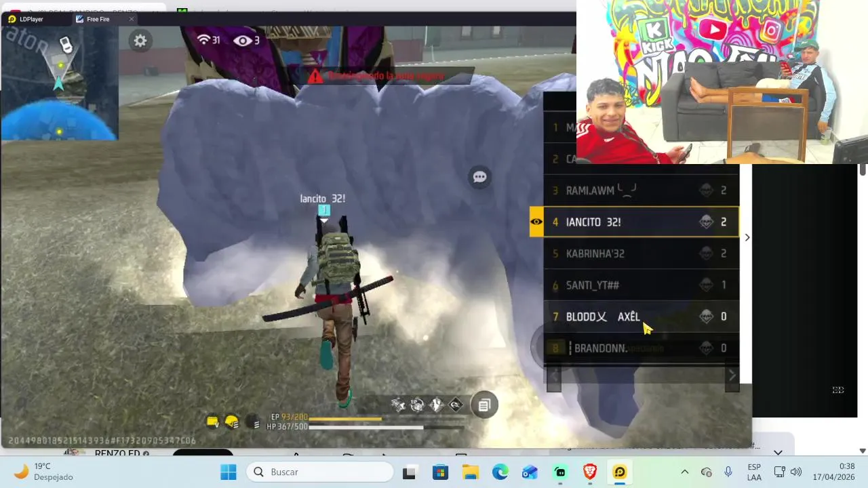This screenshot has height=488, width=868.
Task: Select the fourth character skill icon
Action: [456, 405]
